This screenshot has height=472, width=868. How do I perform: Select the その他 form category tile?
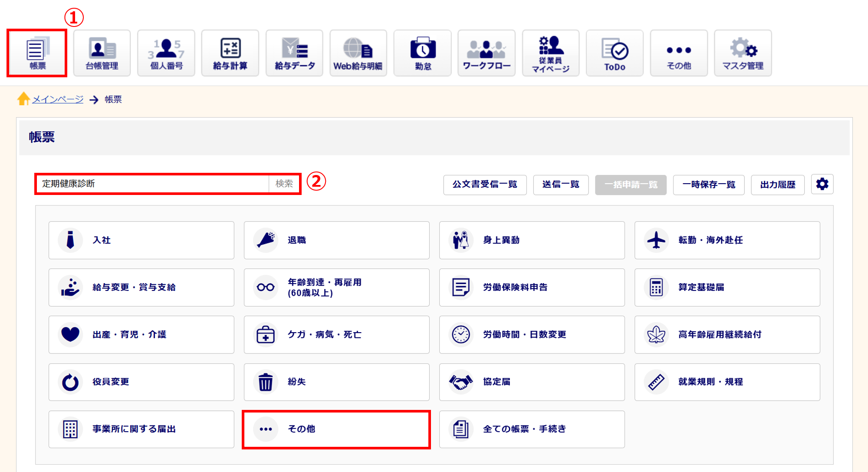(x=336, y=429)
